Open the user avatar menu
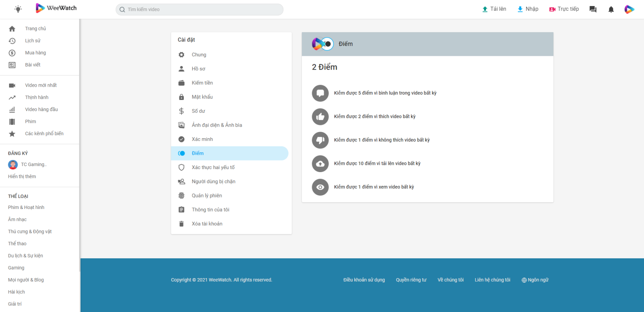Screen dimensions: 644x312 click(629, 9)
